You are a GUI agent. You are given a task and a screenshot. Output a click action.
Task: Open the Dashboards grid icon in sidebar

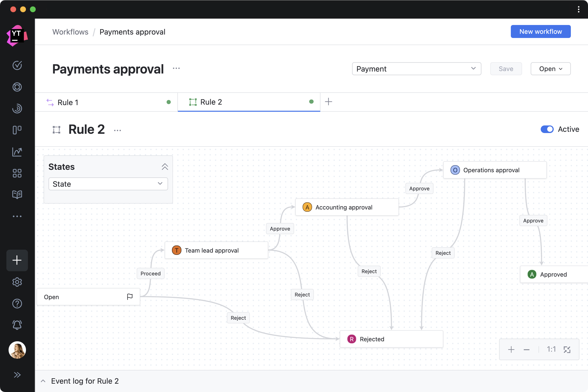pyautogui.click(x=17, y=173)
